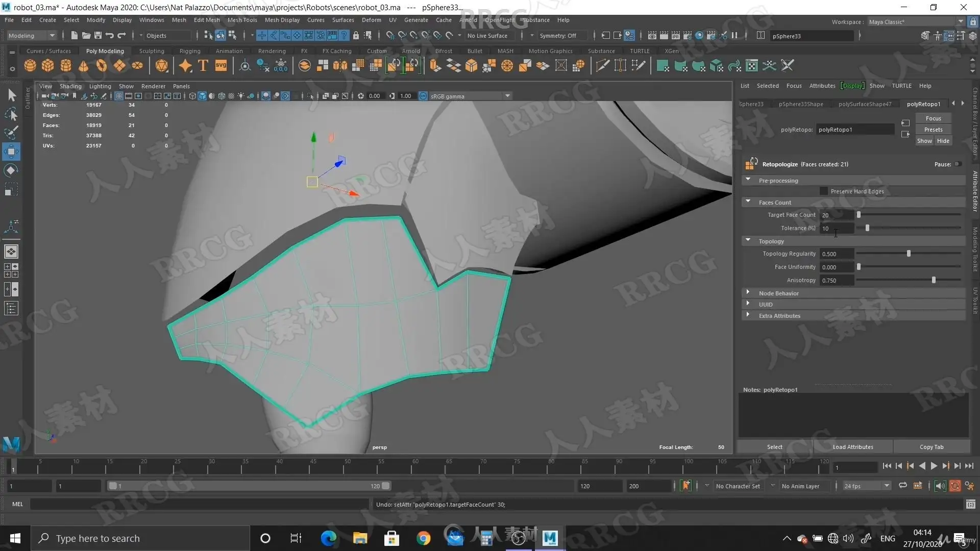Open the Mesh Tools menu
Viewport: 980px width, 551px height.
click(x=242, y=20)
